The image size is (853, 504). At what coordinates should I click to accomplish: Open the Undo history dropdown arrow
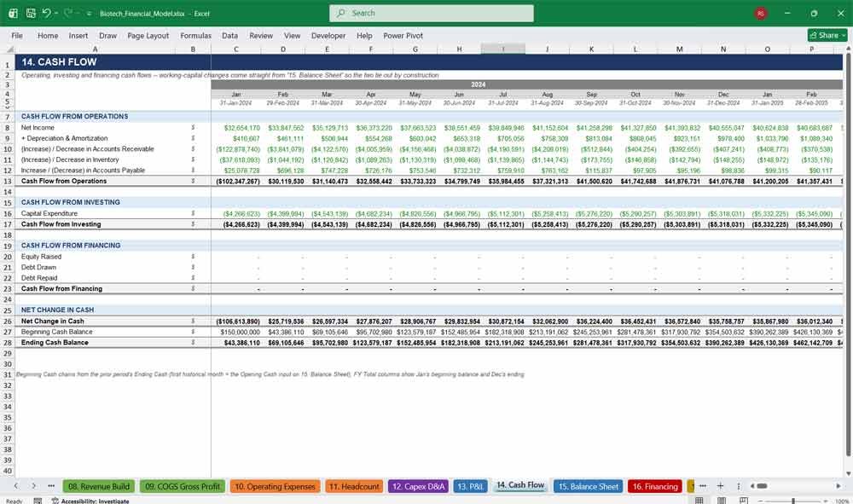(x=56, y=14)
